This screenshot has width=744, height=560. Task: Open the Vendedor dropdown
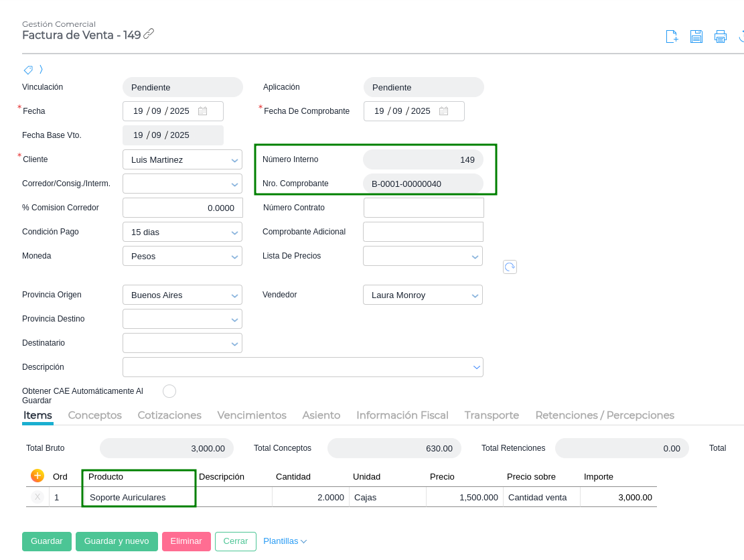(475, 295)
